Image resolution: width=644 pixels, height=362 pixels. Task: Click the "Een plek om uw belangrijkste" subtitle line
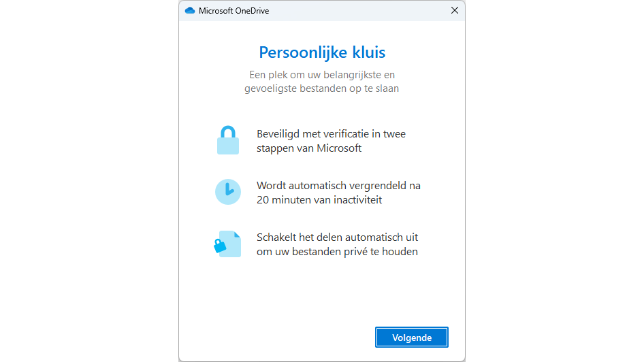tap(322, 75)
